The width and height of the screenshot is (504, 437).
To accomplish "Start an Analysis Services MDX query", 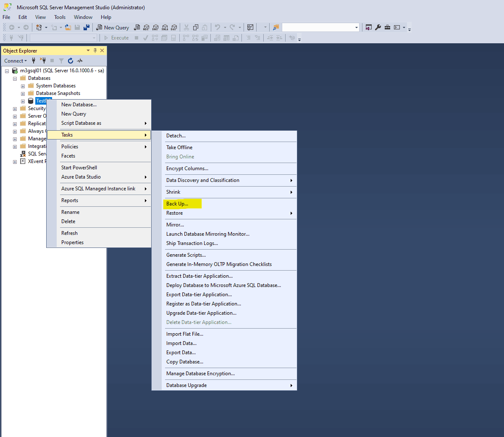I will point(146,27).
